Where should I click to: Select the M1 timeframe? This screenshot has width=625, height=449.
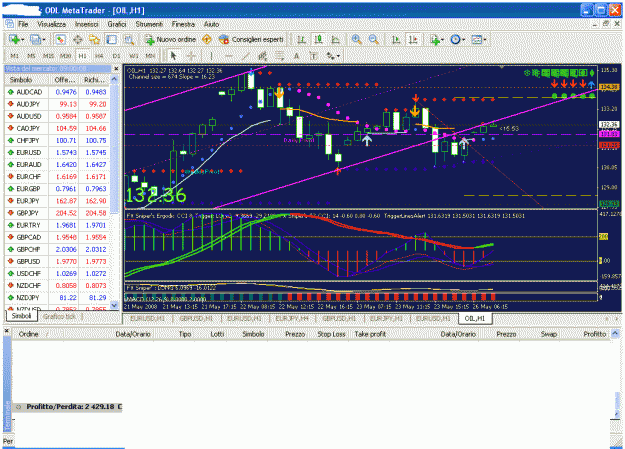(x=14, y=56)
